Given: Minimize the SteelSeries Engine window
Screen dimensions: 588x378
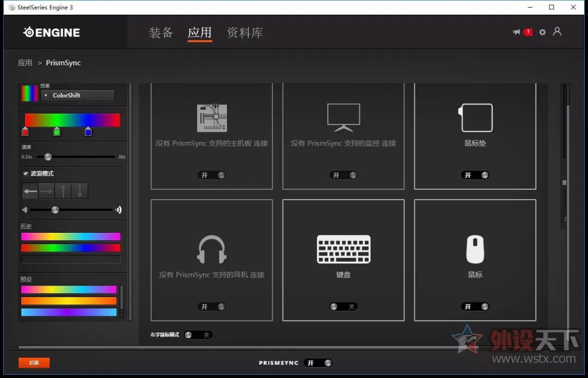Looking at the screenshot, I should pyautogui.click(x=530, y=7).
